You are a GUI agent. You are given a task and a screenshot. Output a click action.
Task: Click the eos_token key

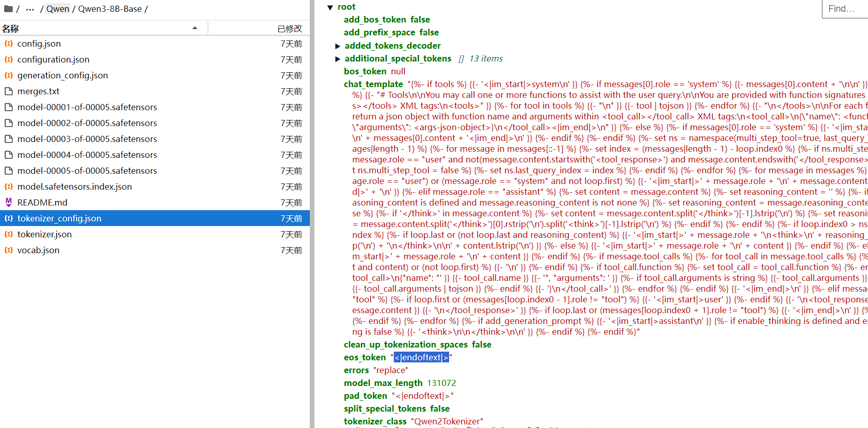tap(365, 357)
